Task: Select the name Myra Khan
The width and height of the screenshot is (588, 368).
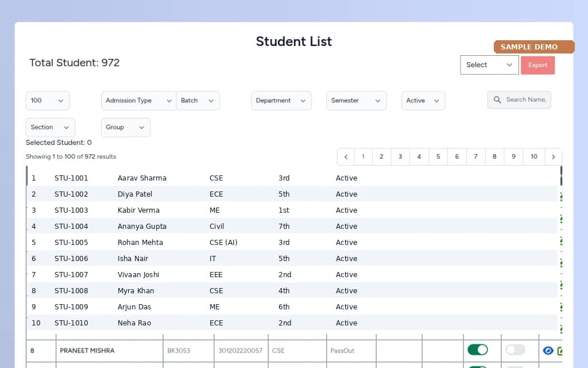Action: click(x=136, y=291)
